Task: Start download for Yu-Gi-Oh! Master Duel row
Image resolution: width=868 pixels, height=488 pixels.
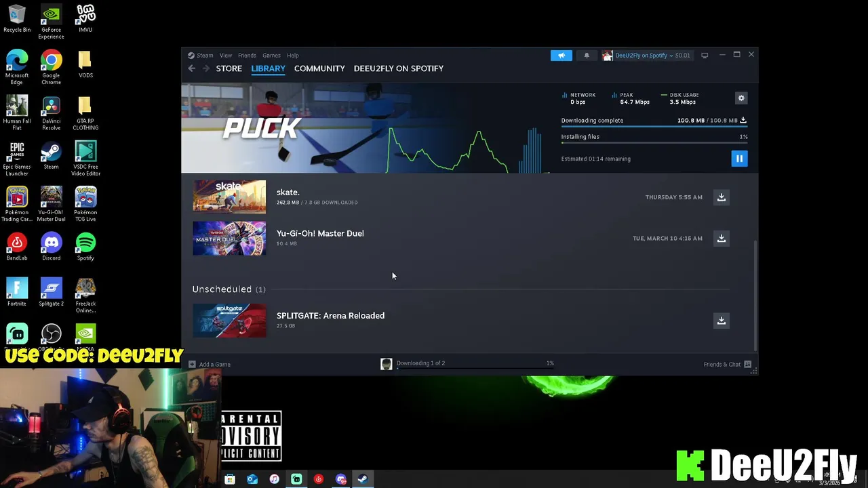Action: tap(722, 239)
